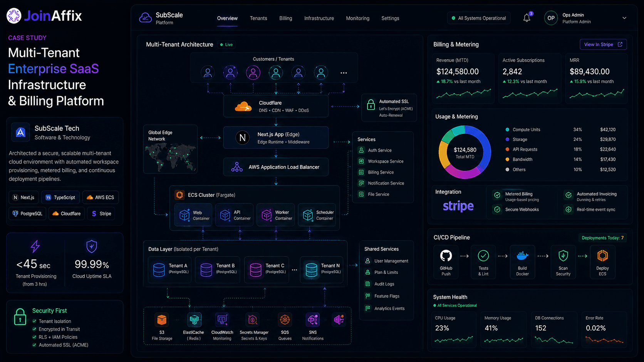Switch to the Overview tab

tap(227, 18)
